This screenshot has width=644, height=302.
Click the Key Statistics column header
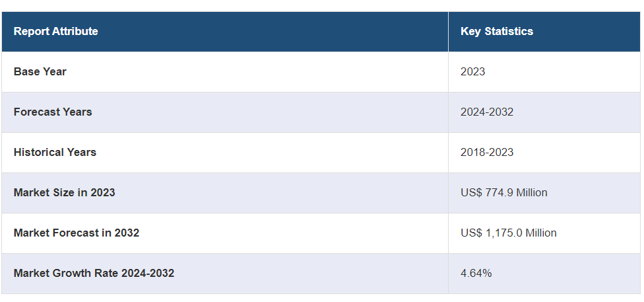pyautogui.click(x=496, y=31)
